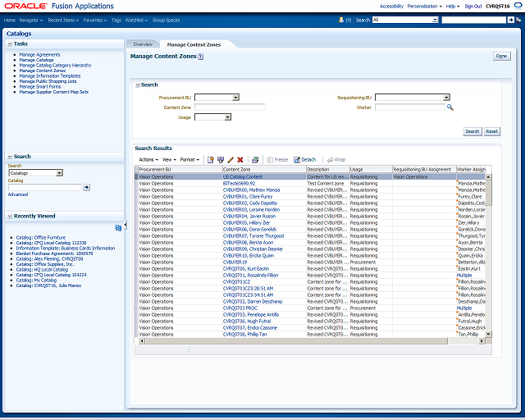This screenshot has height=420, width=525.
Task: Collapse the Search criteria section
Action: click(x=137, y=85)
